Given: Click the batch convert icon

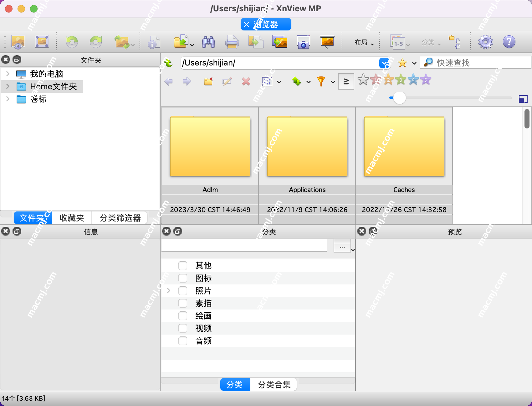Looking at the screenshot, I should pos(256,42).
